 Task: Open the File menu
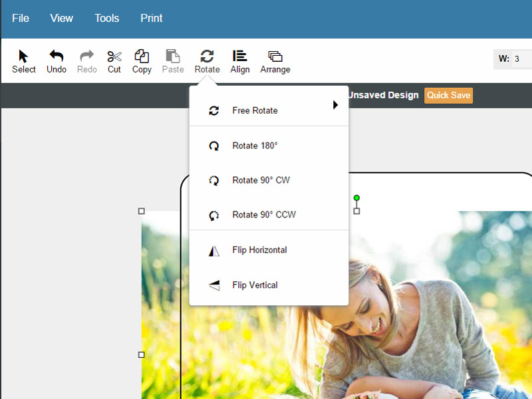[21, 18]
